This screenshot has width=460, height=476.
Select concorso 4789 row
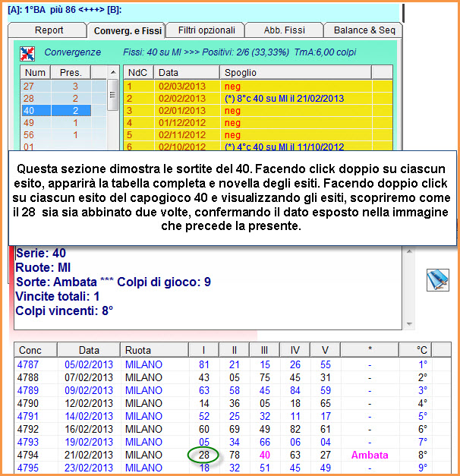pyautogui.click(x=232, y=390)
